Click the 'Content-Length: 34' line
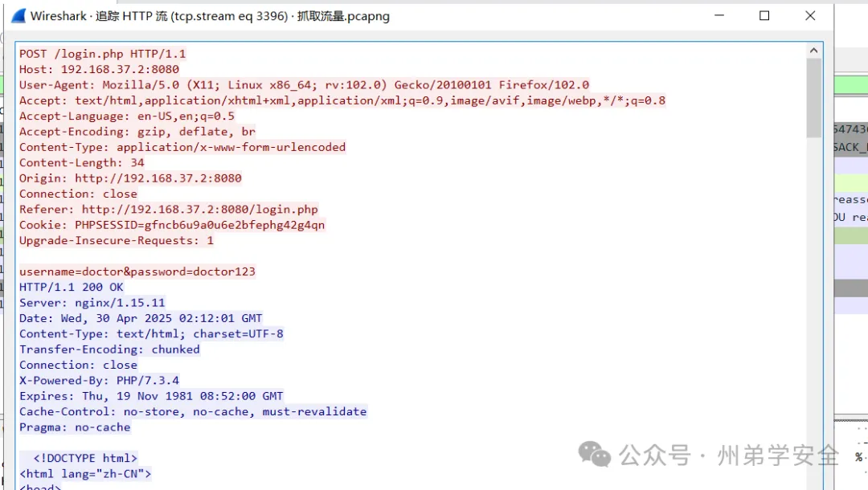Viewport: 868px width, 490px height. (82, 162)
